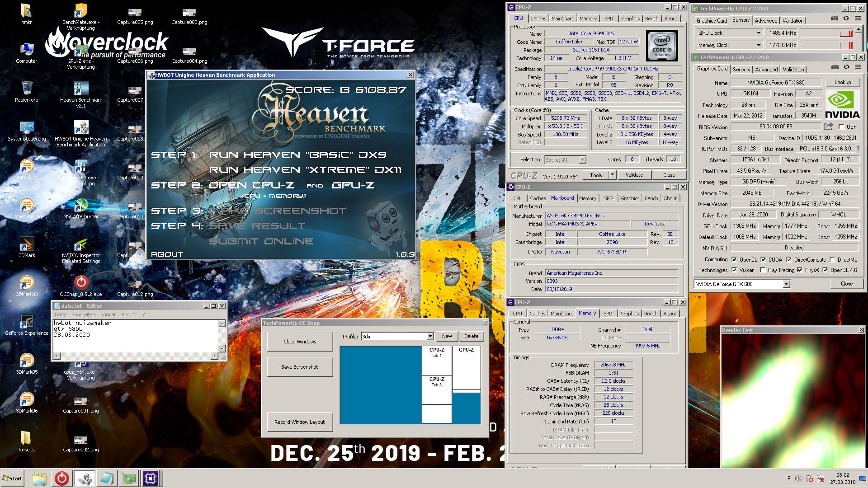Click the down arrow of the Editor vertical scrollbar
Image resolution: width=868 pixels, height=488 pixels.
click(x=222, y=349)
